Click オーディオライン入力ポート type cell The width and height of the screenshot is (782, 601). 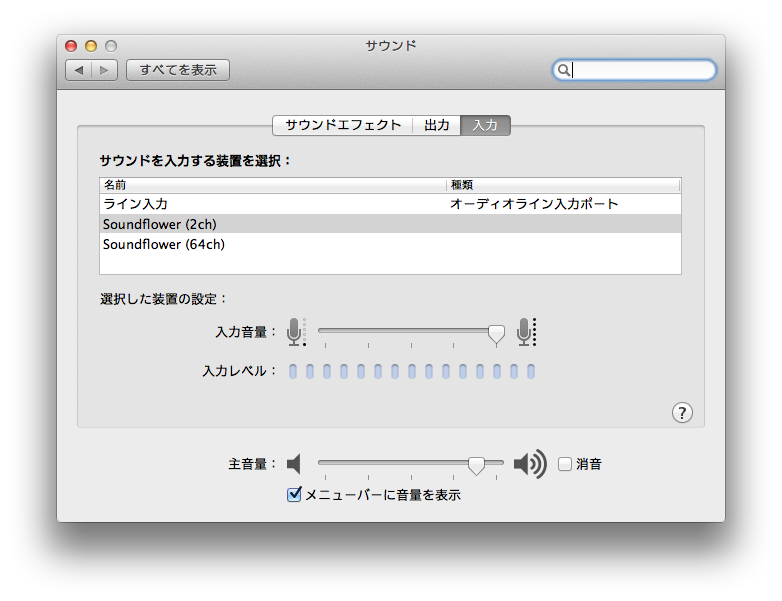pos(534,204)
